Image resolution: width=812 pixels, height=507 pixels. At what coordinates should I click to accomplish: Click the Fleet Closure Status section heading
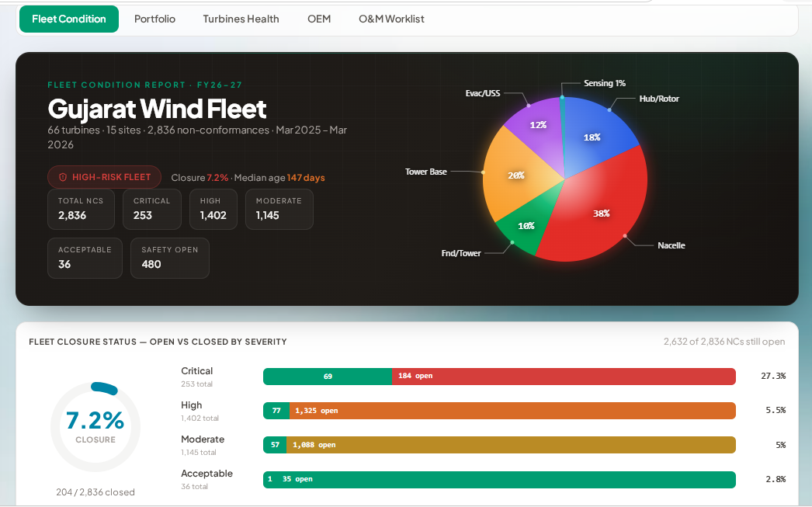(x=158, y=342)
